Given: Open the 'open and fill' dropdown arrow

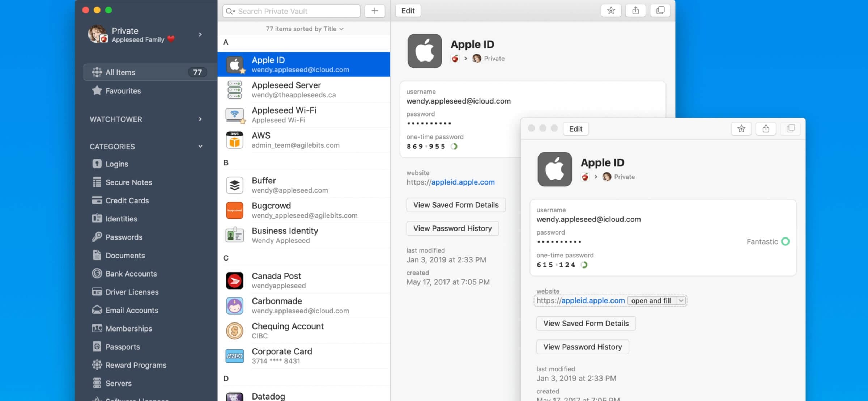Looking at the screenshot, I should click(681, 300).
